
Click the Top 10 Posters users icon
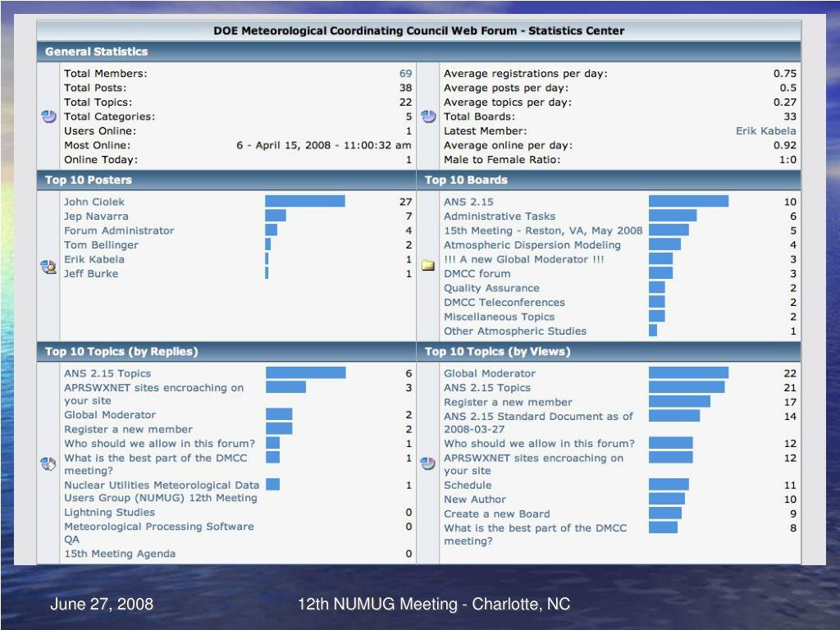click(x=48, y=267)
